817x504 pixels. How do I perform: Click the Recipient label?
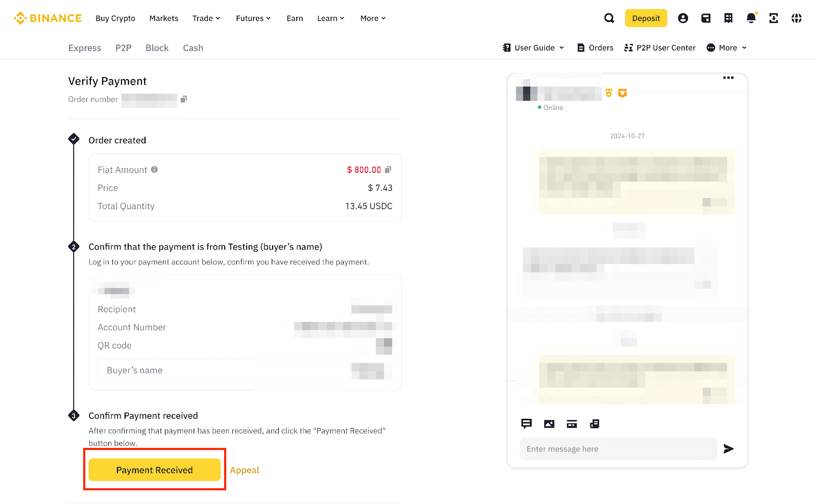click(x=117, y=309)
